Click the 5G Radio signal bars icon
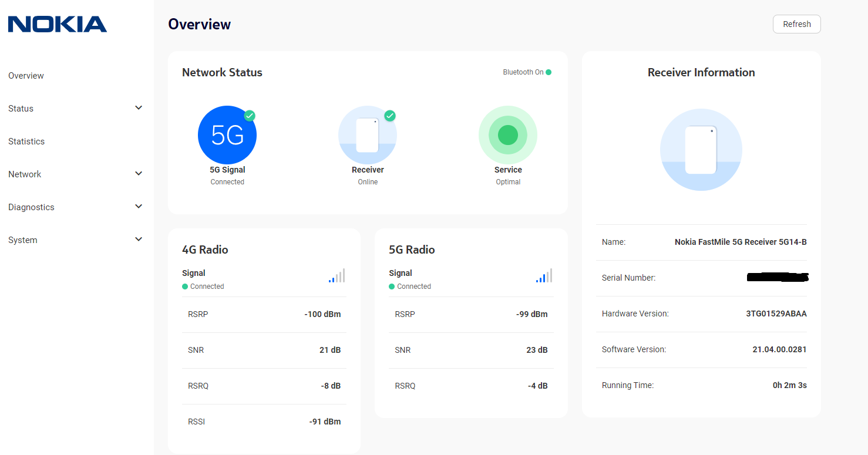Image resolution: width=868 pixels, height=455 pixels. [x=544, y=276]
